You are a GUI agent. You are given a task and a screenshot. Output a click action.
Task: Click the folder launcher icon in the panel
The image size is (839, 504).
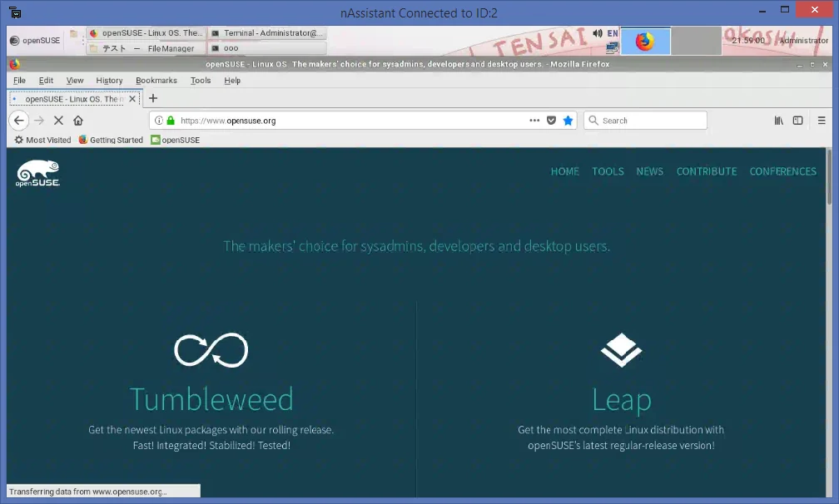tap(74, 34)
